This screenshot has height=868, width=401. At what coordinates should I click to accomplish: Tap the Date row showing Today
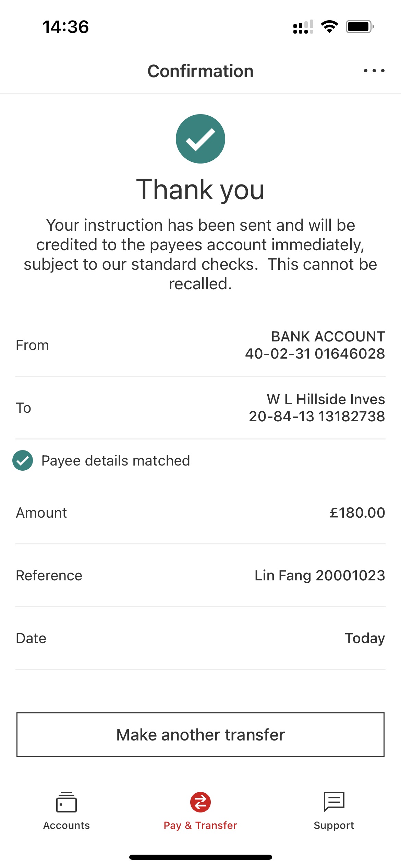200,638
